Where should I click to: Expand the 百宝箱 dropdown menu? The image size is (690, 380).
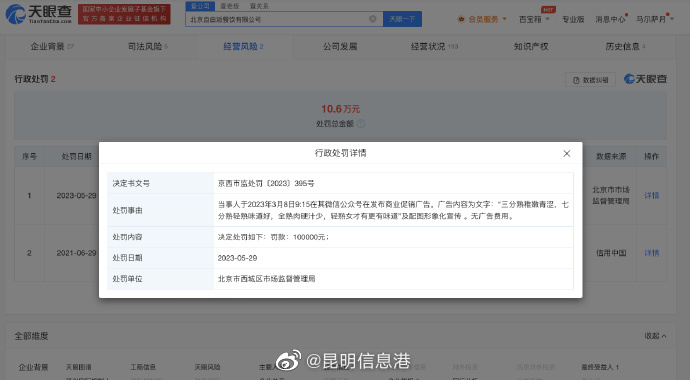pyautogui.click(x=534, y=19)
